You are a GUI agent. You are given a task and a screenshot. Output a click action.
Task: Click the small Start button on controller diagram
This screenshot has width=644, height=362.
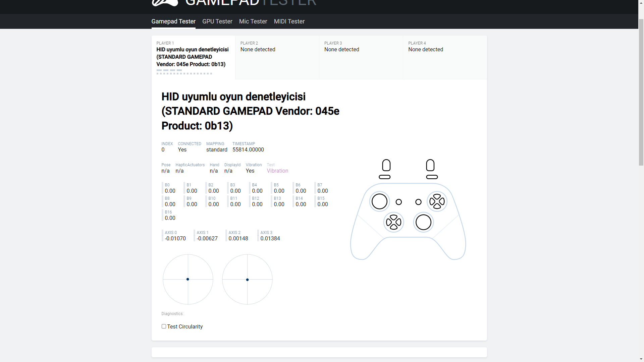418,202
